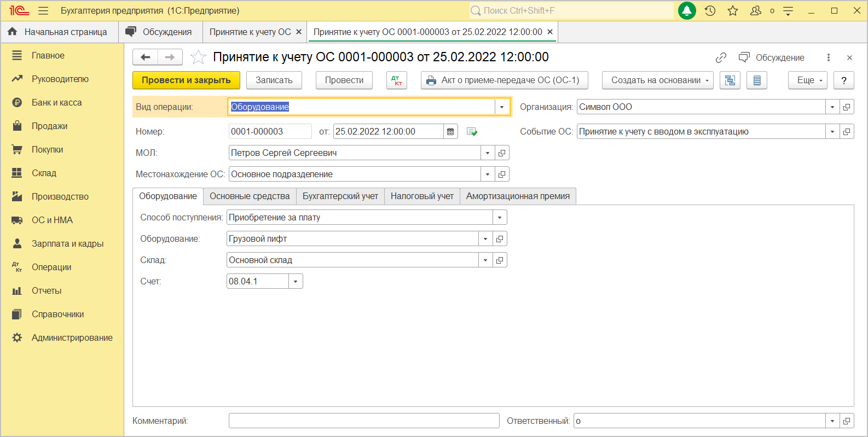Switch to Налоговый учет tab
Viewport: 868px width, 437px height.
[x=422, y=196]
